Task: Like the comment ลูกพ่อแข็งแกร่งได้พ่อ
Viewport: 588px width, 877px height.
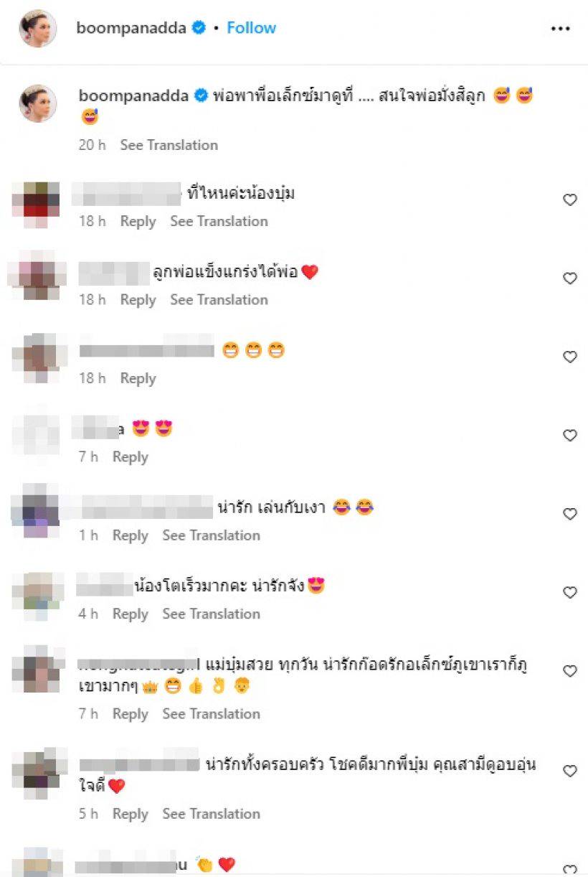Action: (570, 278)
